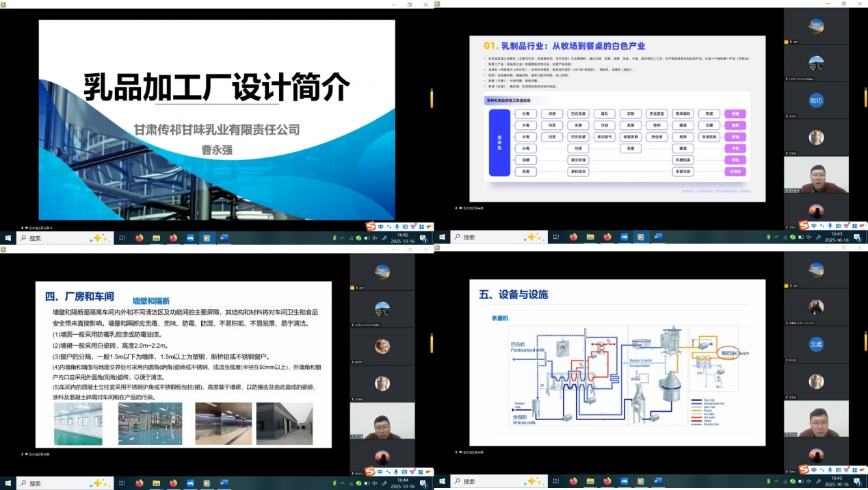
Task: Switch to active meeting app on 16:43 taskbar
Action: tap(640, 237)
